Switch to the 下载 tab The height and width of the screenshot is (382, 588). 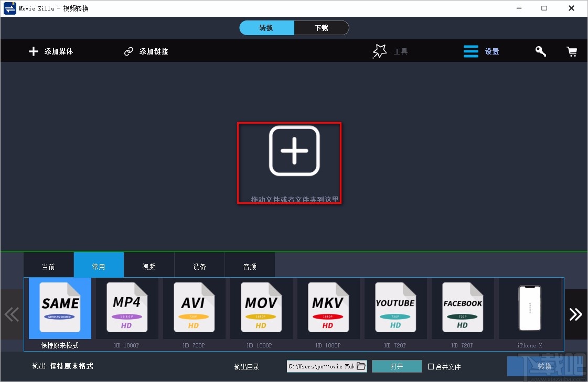[322, 27]
